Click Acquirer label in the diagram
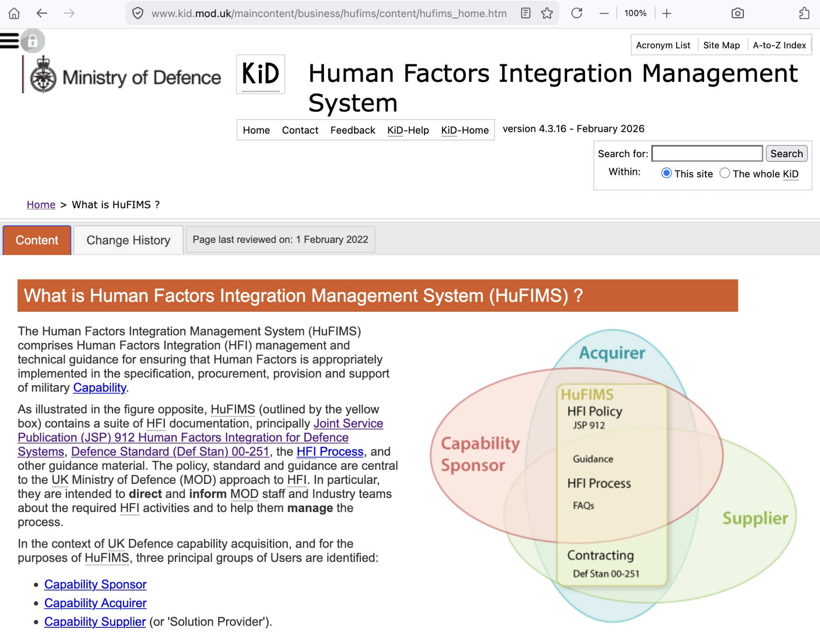 coord(612,353)
